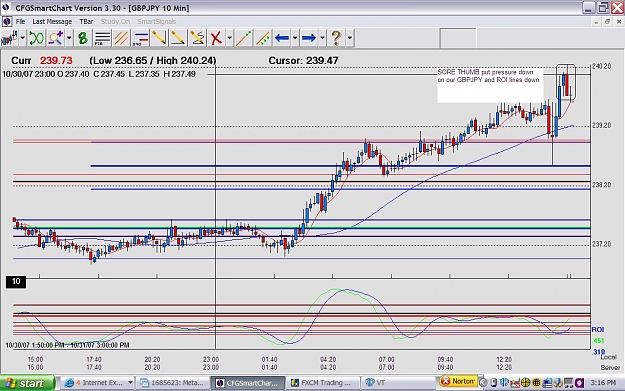Select the parallel channel lines tool
The width and height of the screenshot is (625, 391).
click(121, 38)
